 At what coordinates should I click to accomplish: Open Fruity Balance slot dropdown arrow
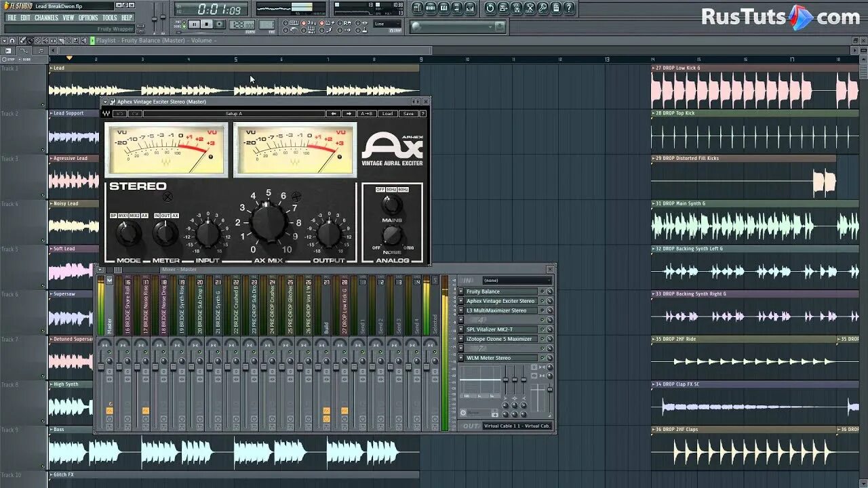tap(461, 291)
